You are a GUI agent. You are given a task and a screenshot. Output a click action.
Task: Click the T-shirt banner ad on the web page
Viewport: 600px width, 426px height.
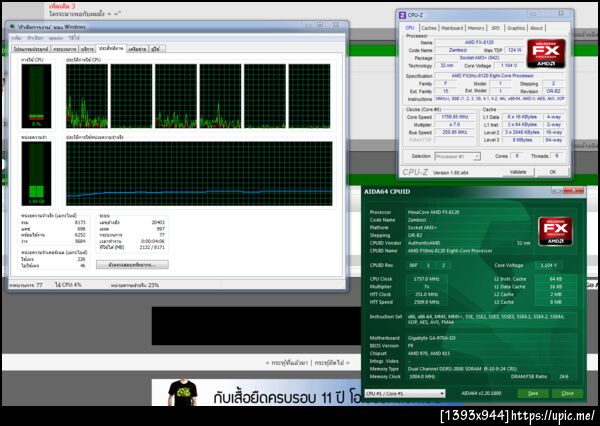coord(257,393)
